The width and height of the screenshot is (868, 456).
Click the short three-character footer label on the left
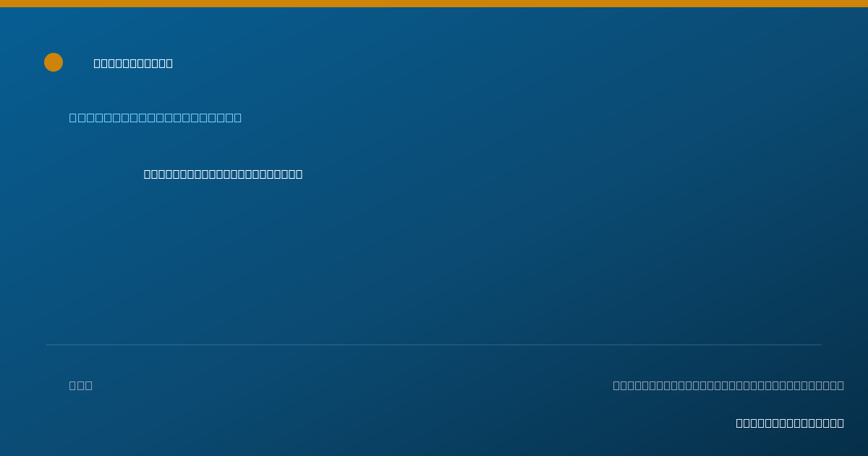tap(81, 385)
